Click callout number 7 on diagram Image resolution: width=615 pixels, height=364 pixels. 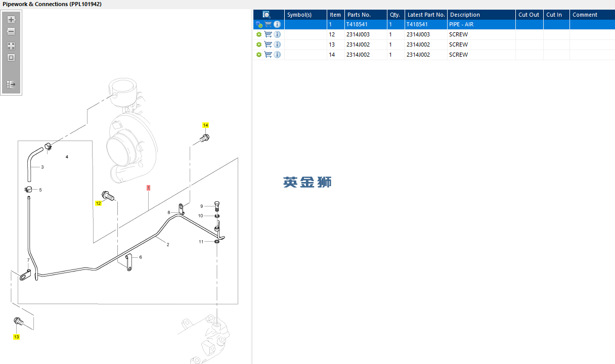tap(28, 260)
